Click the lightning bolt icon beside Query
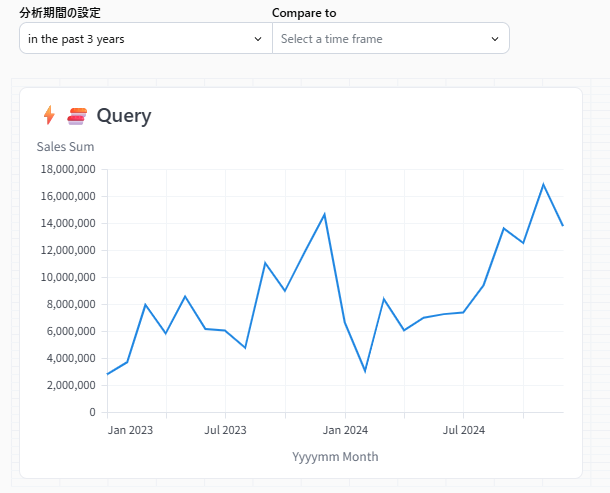Viewport: 610px width, 493px height. click(x=49, y=116)
